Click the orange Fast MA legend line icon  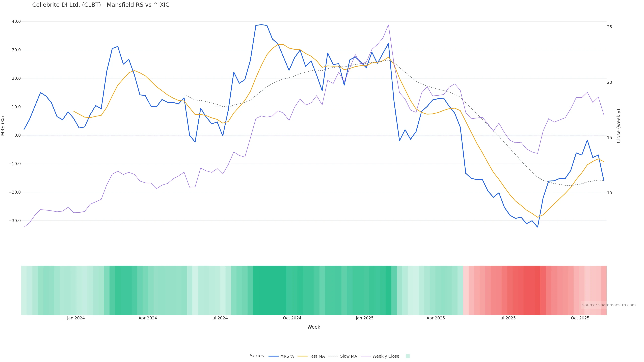pos(303,356)
